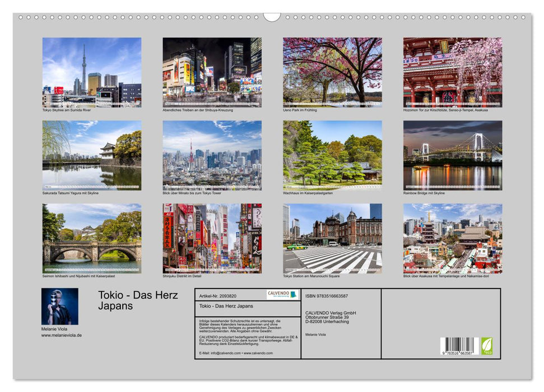Click the title Tokio - Das Herz Japans
The height and width of the screenshot is (392, 544).
138,300
